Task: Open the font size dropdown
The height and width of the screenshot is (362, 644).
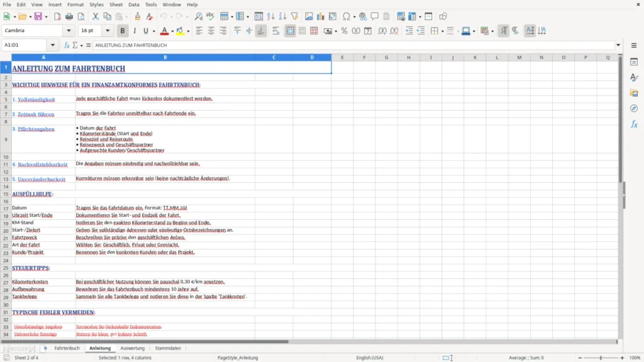Action: point(108,31)
